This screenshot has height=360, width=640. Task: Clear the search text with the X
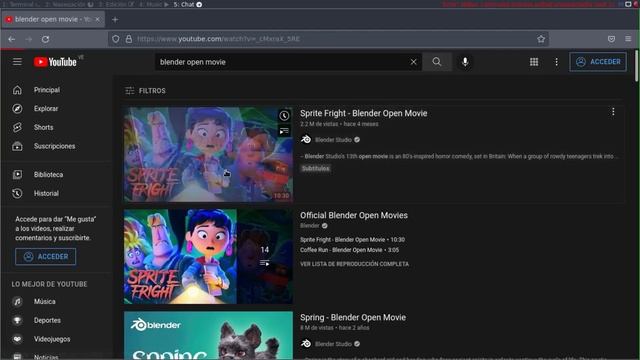[x=413, y=62]
